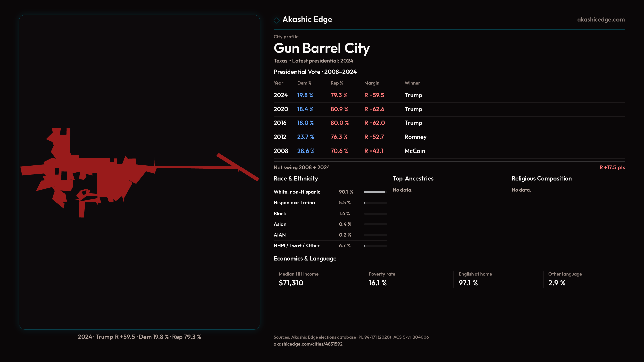Click the Dem % column header
Image resolution: width=644 pixels, height=362 pixels.
[x=304, y=83]
